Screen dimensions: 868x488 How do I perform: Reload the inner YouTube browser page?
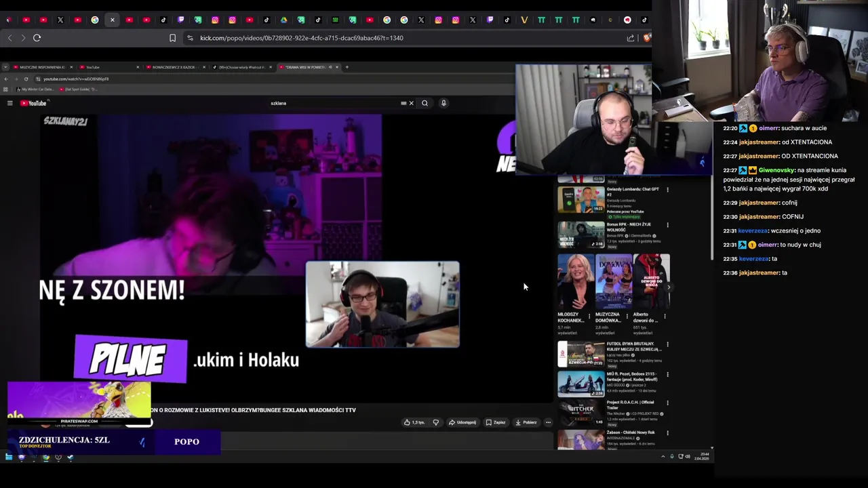[26, 79]
